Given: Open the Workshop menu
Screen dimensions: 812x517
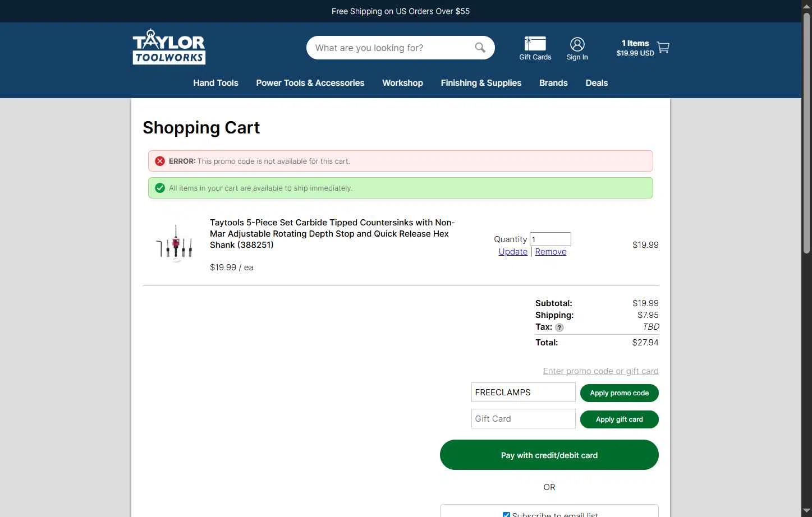Looking at the screenshot, I should [402, 83].
